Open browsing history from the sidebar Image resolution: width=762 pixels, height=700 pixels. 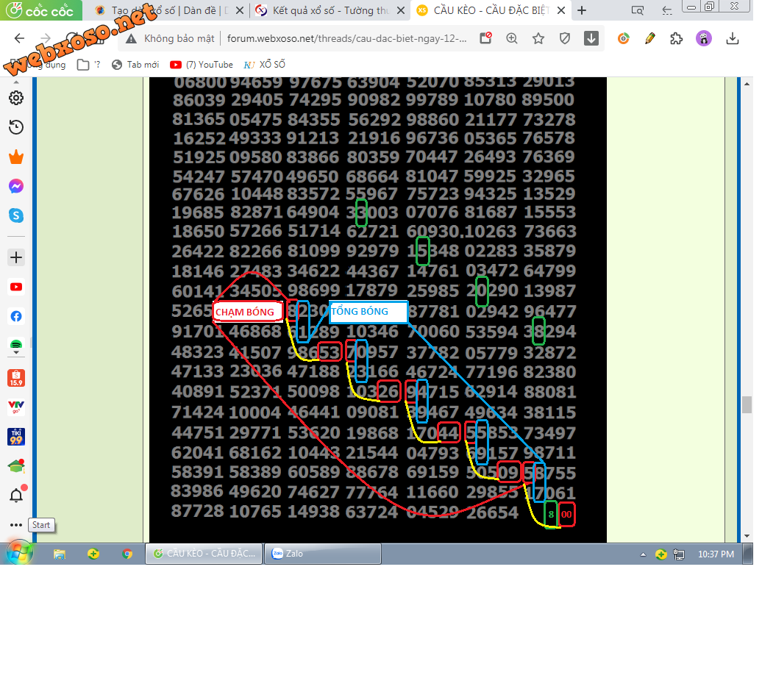pyautogui.click(x=15, y=128)
